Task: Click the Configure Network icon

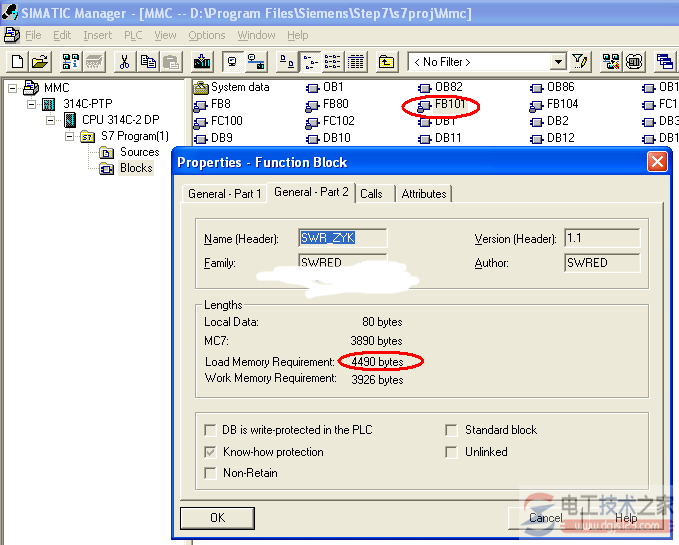Action: click(611, 62)
